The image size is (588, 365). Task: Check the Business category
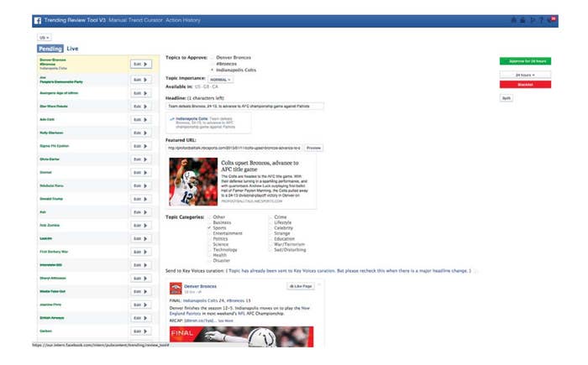[x=209, y=222]
